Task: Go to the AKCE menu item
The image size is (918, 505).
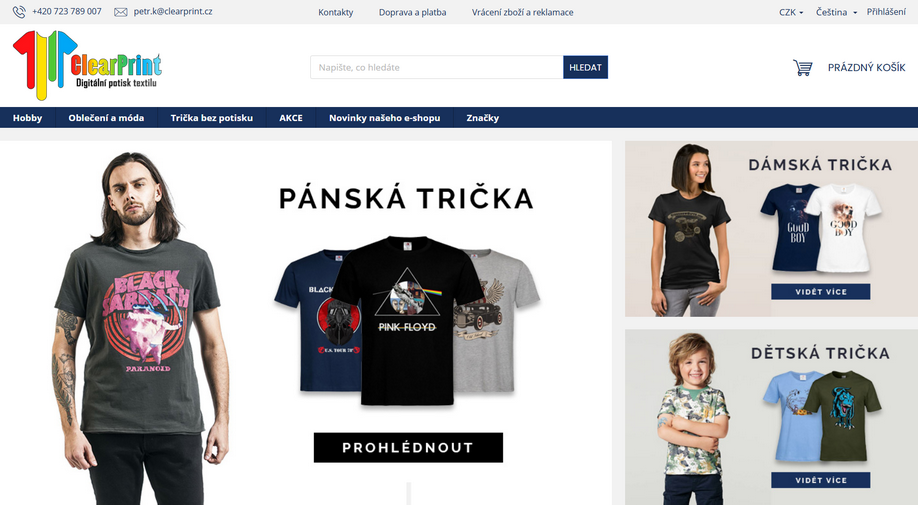Action: [x=291, y=118]
